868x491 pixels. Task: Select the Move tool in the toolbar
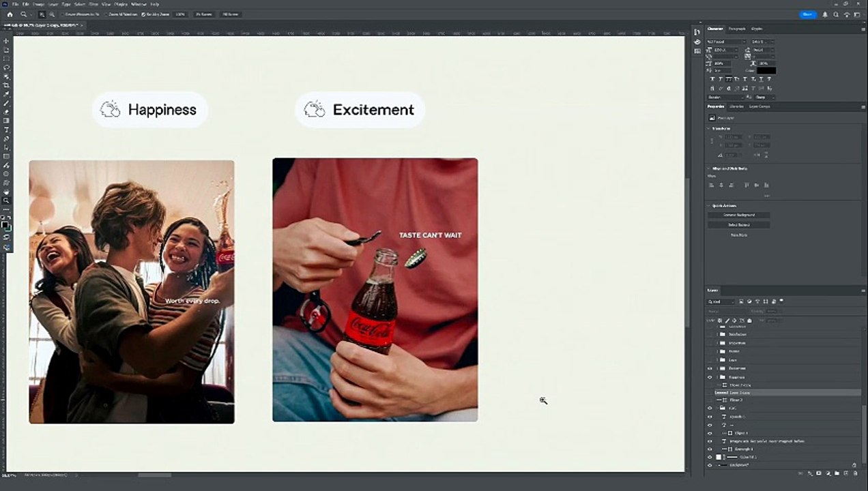coord(7,41)
